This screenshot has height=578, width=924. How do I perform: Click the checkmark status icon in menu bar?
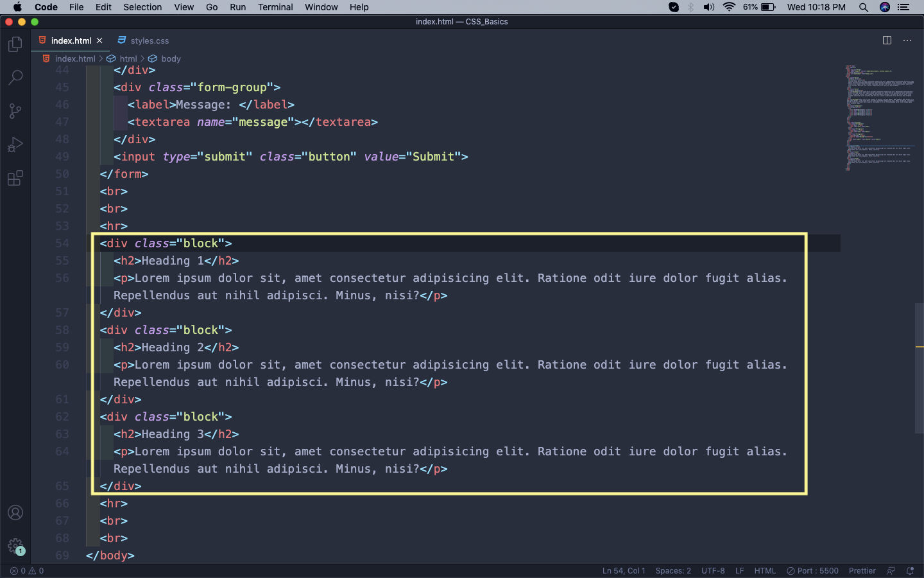point(674,7)
